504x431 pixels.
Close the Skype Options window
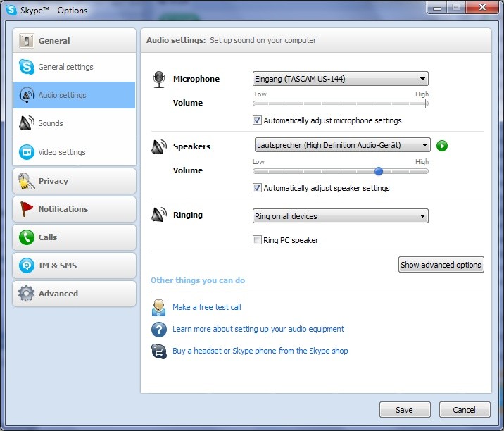click(481, 8)
